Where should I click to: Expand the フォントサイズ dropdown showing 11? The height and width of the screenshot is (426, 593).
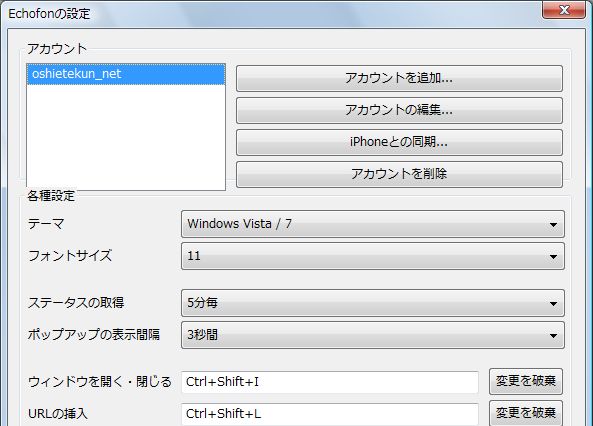[373, 256]
